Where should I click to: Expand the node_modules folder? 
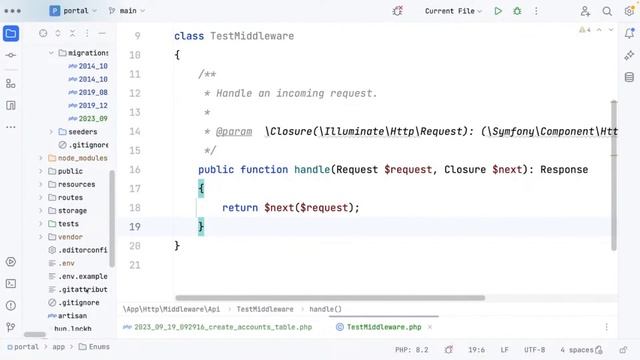pyautogui.click(x=41, y=158)
